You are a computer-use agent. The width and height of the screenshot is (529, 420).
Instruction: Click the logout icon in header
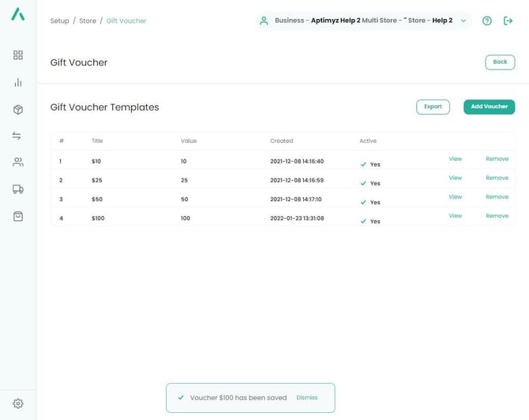[508, 21]
